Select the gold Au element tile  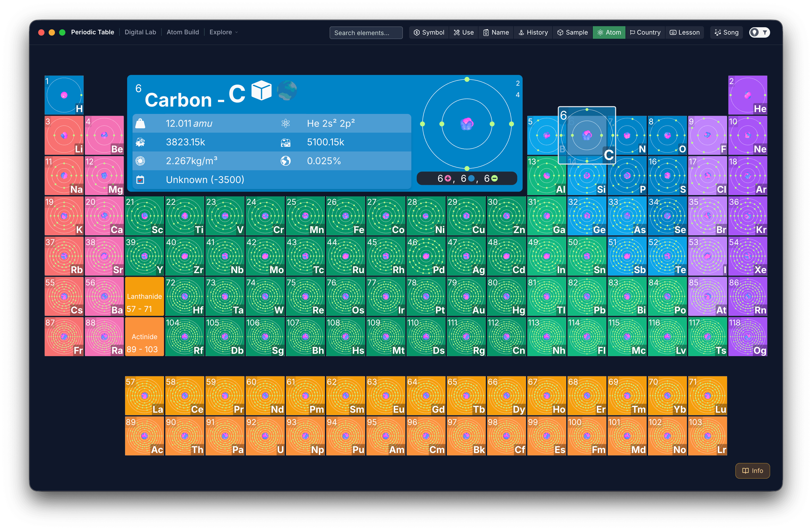[466, 296]
